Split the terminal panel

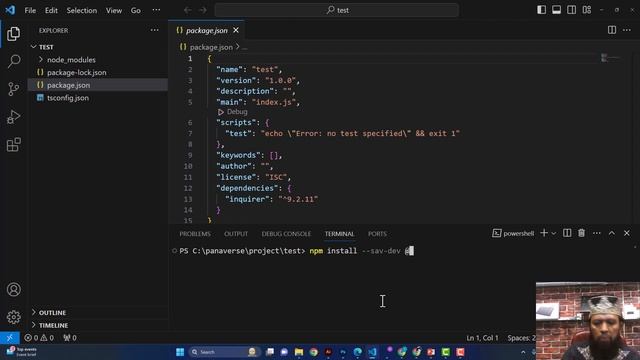(x=567, y=233)
